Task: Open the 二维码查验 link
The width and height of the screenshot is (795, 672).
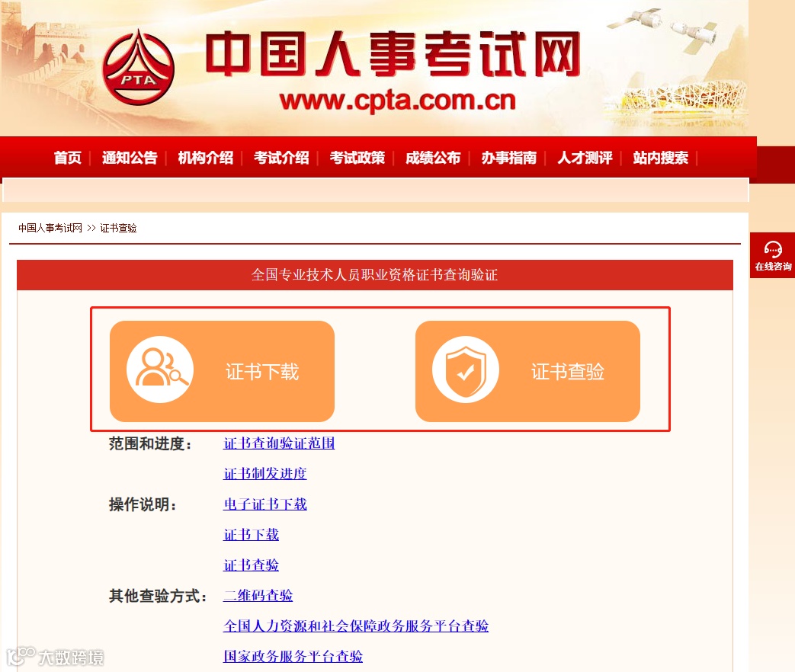Action: (x=258, y=596)
